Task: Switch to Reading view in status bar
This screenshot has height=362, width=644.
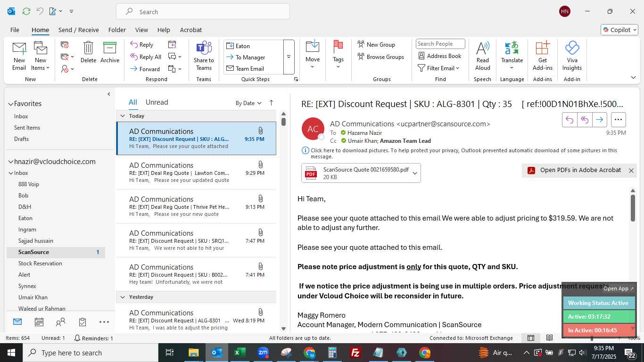Action: point(550,338)
